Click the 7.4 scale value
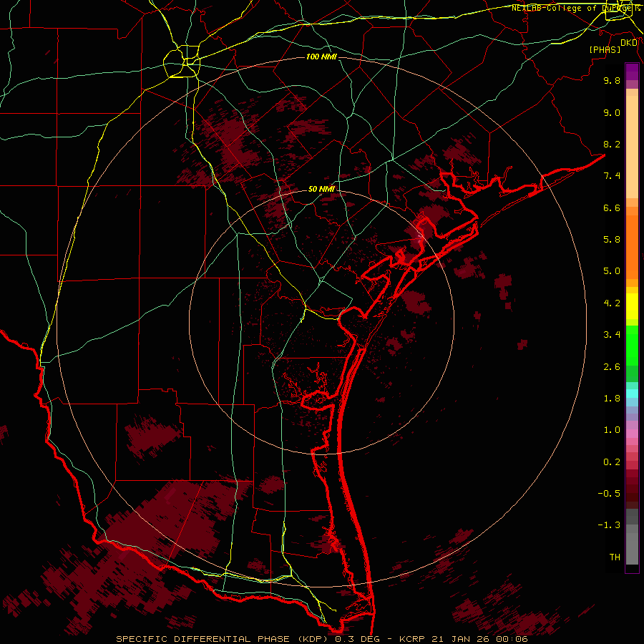 tap(612, 176)
